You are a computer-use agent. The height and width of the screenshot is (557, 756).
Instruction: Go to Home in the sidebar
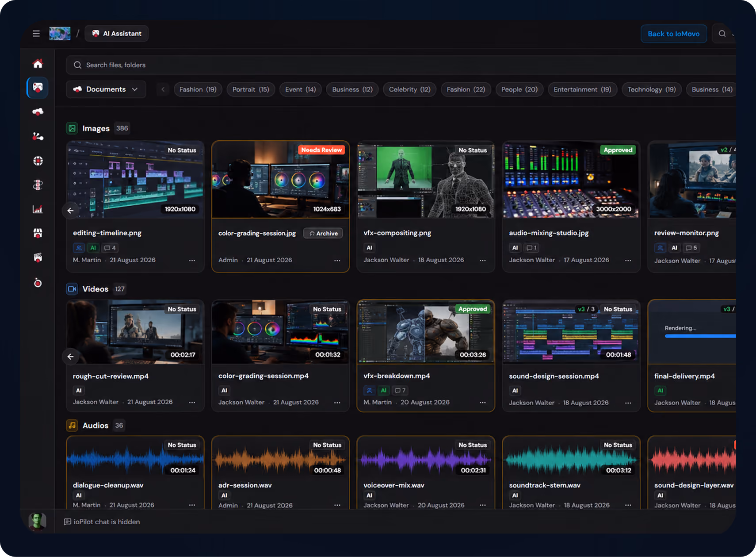38,64
